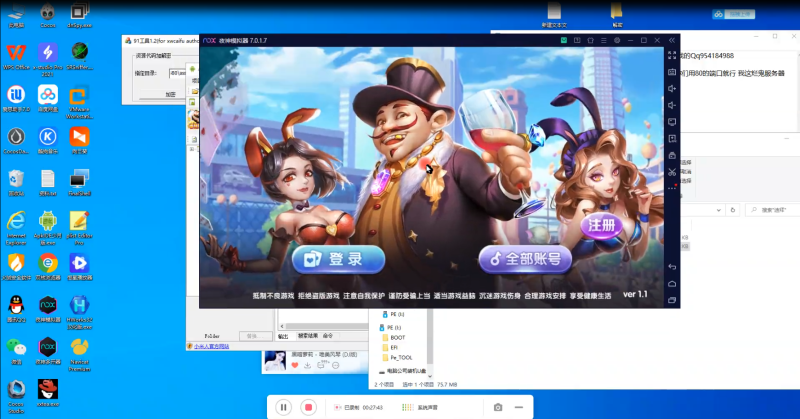
Task: Select the Pe_TOOL folder in explorer tree
Action: pyautogui.click(x=397, y=358)
